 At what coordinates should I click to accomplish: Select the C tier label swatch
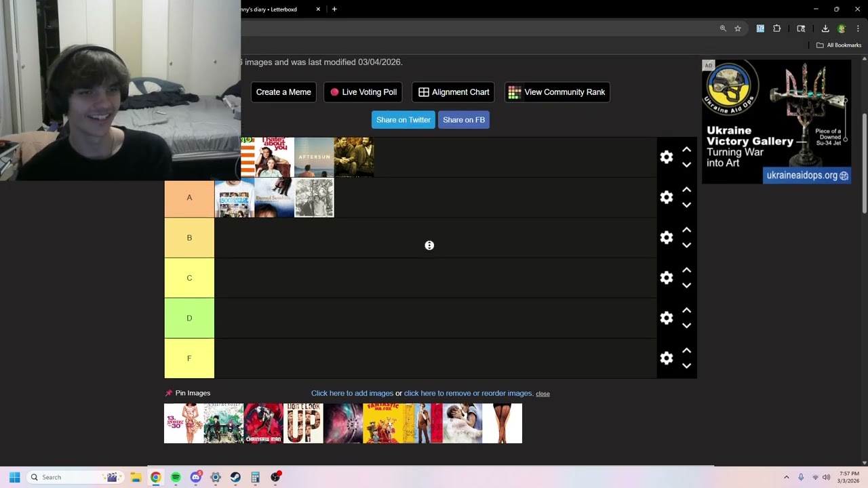point(189,278)
